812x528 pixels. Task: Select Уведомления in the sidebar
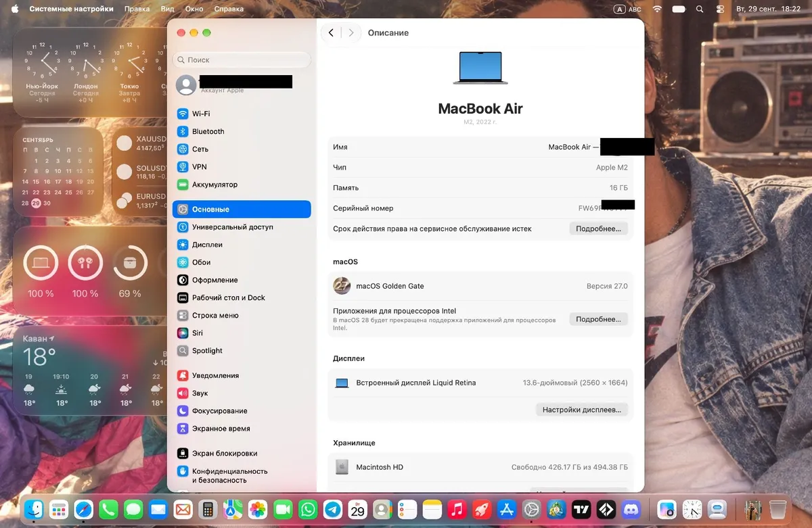pos(242,375)
